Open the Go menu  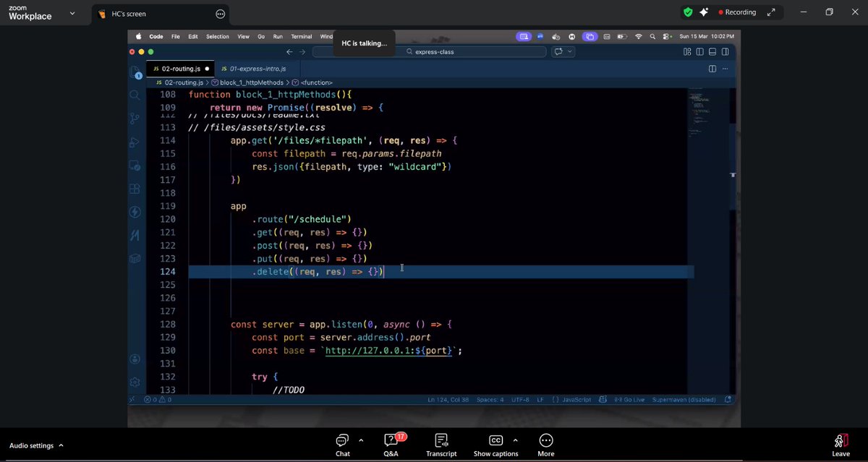pyautogui.click(x=261, y=36)
